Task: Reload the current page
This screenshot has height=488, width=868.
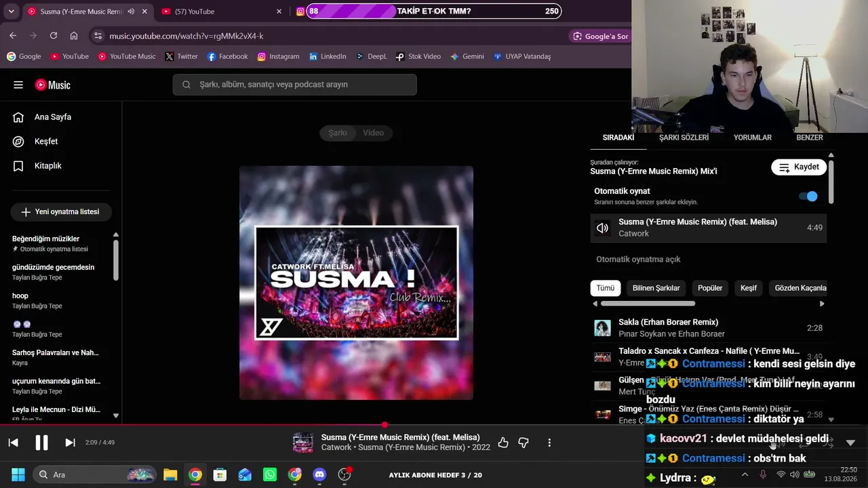Action: [54, 36]
